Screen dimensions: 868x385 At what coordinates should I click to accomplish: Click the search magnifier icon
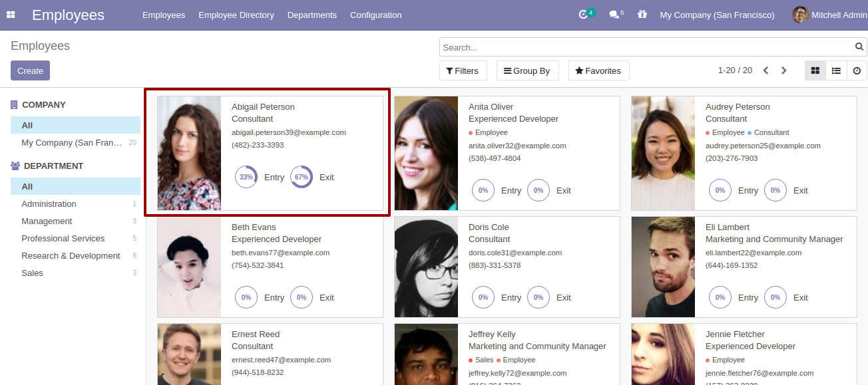859,47
